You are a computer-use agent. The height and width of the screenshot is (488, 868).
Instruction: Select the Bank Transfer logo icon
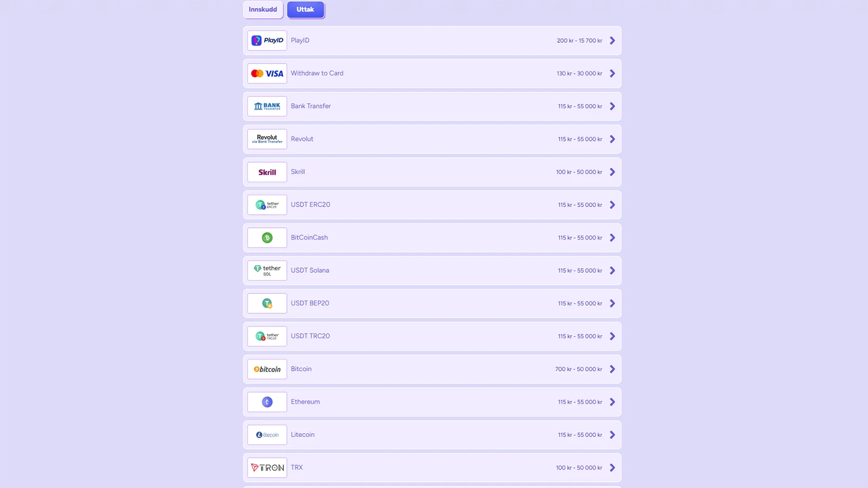267,106
